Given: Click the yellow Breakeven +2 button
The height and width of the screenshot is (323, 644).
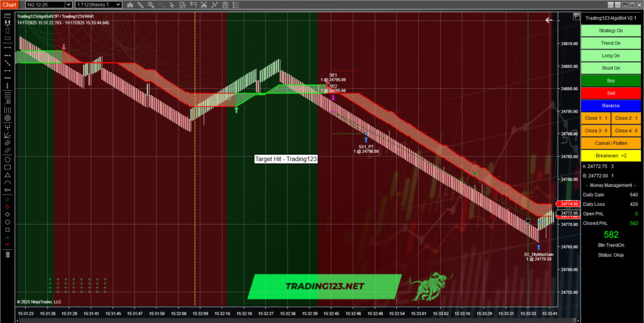Looking at the screenshot, I should coord(611,156).
